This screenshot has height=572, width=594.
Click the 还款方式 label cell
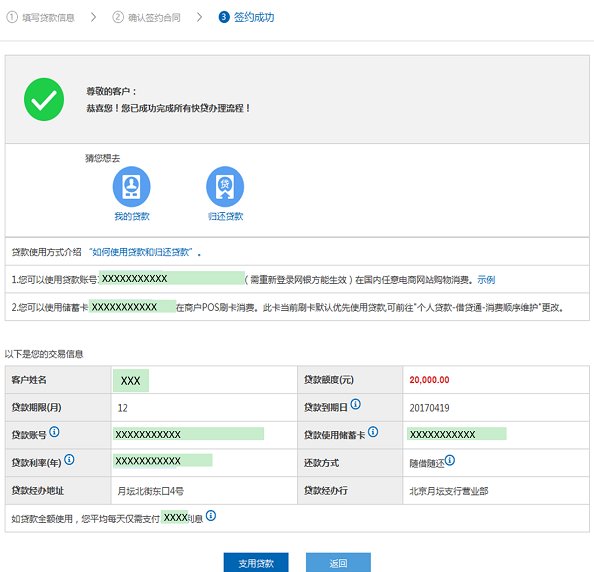pos(350,463)
